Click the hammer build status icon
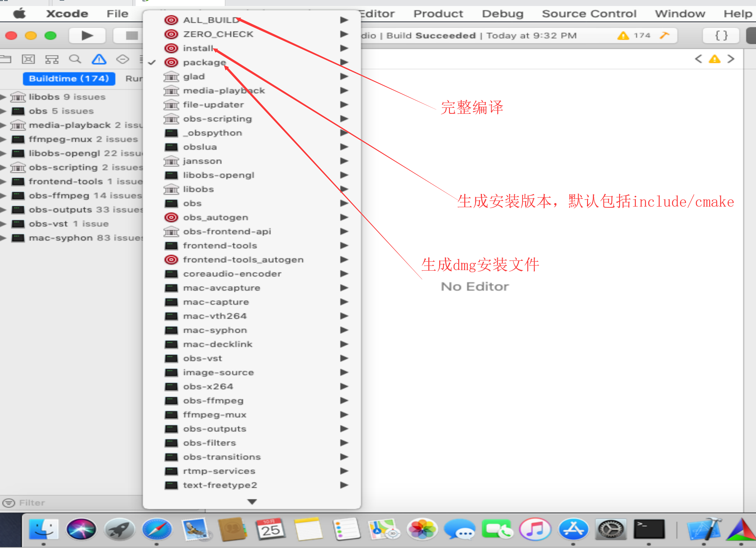Image resolution: width=756 pixels, height=548 pixels. coord(664,35)
